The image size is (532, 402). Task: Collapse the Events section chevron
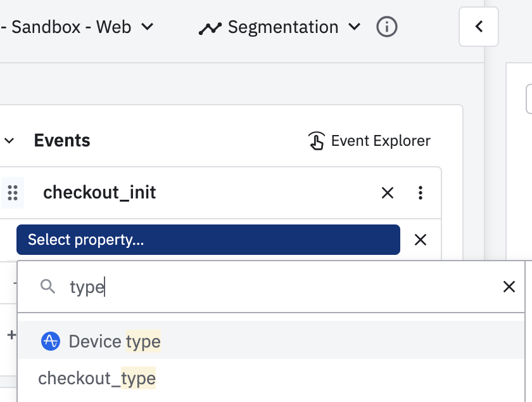tap(9, 141)
